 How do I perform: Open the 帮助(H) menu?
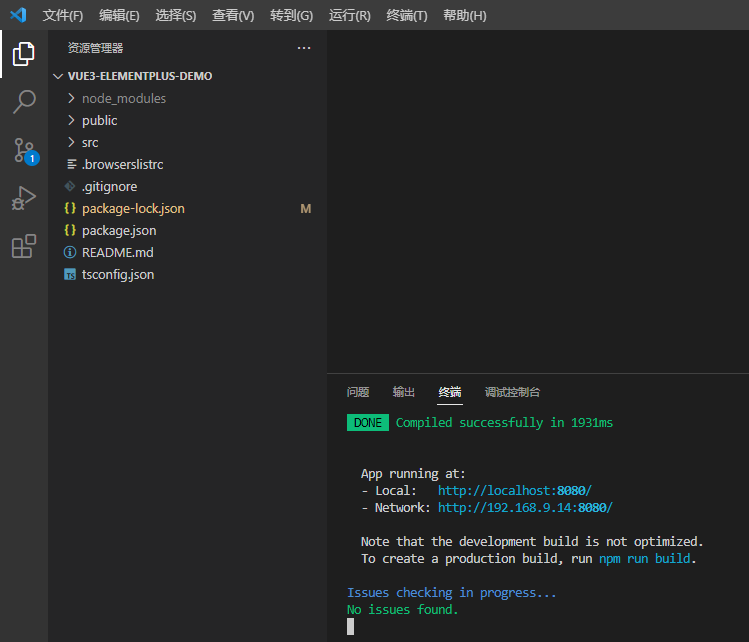click(464, 15)
